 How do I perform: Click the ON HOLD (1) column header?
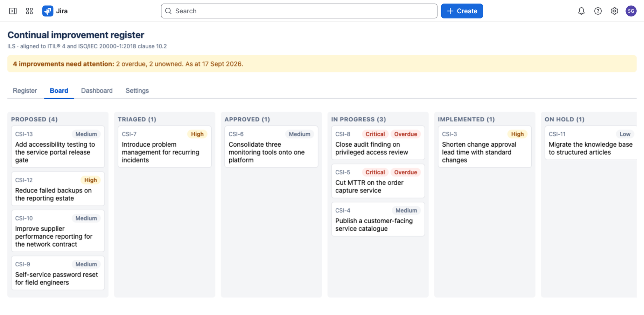point(565,119)
